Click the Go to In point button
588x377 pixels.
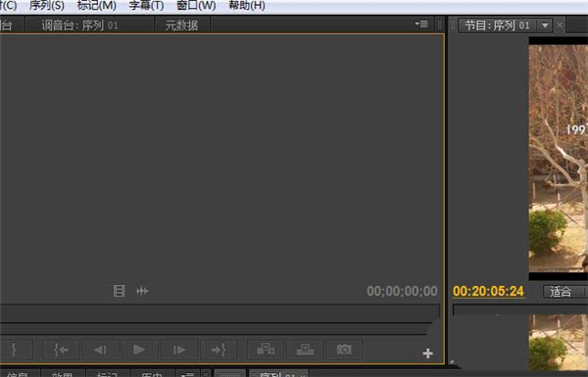61,350
